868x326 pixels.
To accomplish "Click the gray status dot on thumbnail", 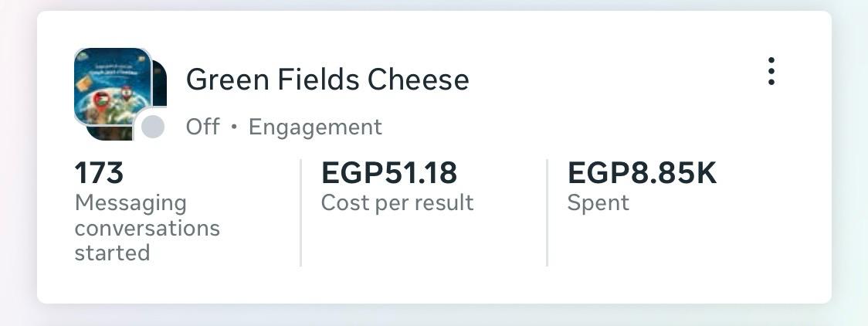I will point(153,127).
